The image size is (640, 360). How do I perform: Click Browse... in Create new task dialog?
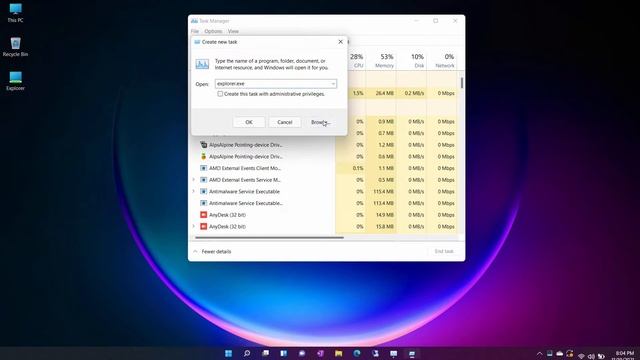point(320,122)
